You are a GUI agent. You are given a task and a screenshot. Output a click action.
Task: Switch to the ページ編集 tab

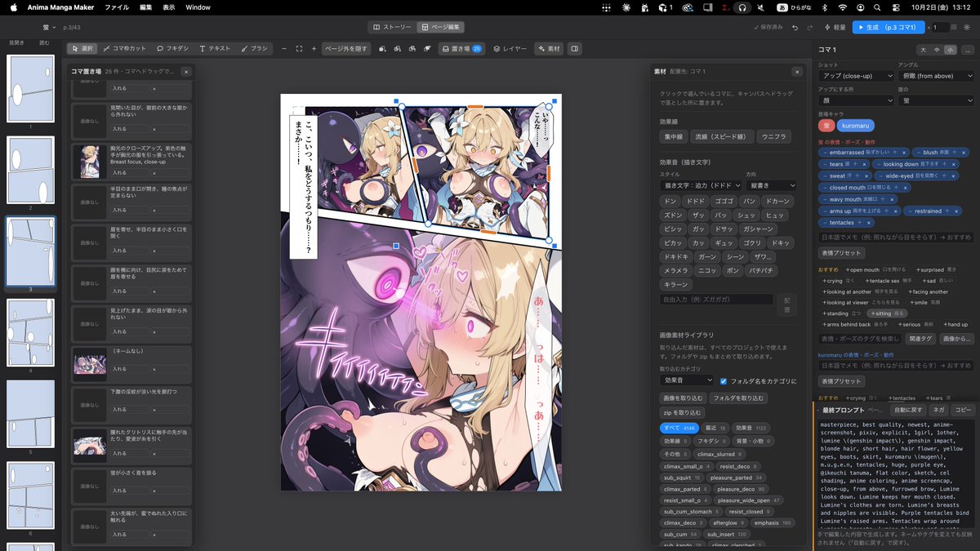(442, 27)
